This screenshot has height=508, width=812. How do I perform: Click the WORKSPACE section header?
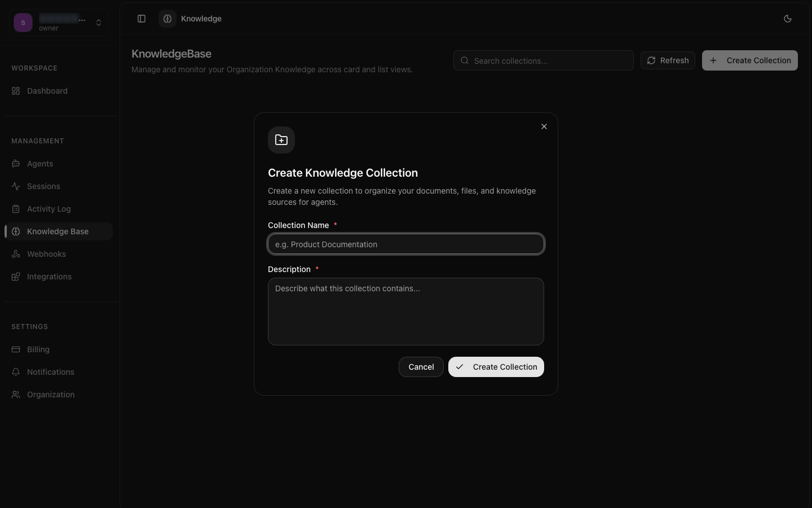[34, 68]
